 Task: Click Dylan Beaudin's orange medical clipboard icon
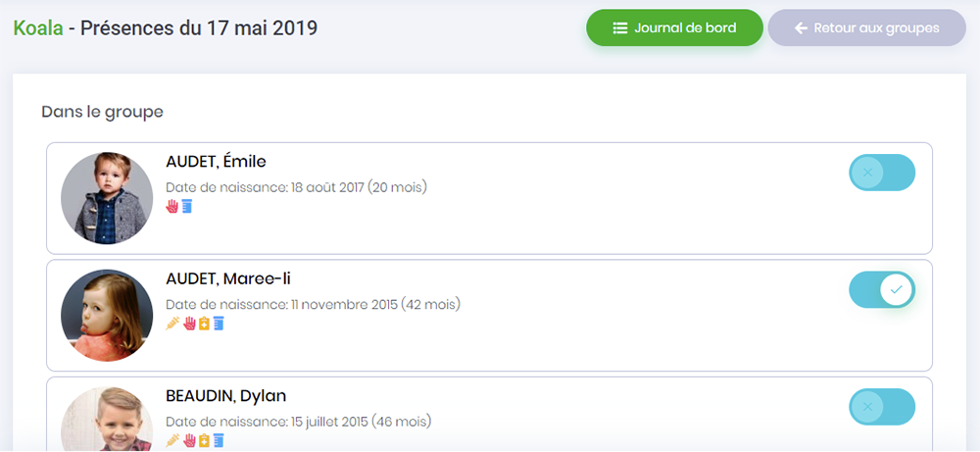coord(204,441)
